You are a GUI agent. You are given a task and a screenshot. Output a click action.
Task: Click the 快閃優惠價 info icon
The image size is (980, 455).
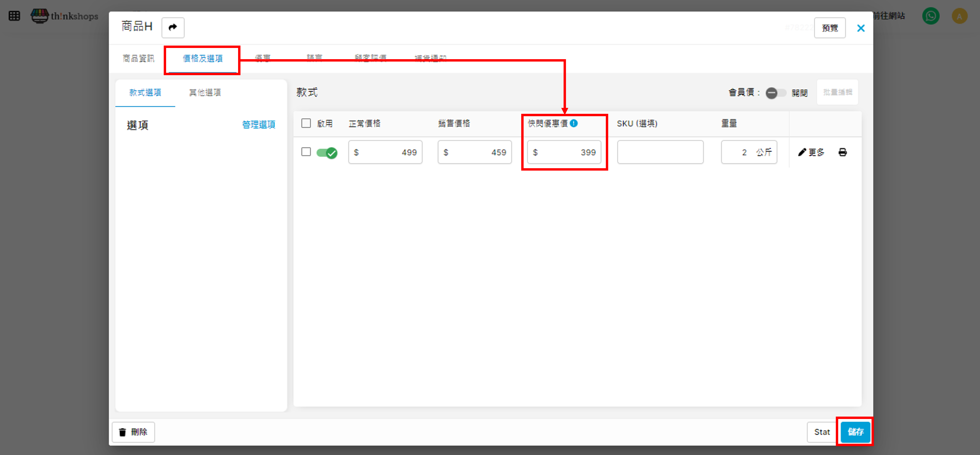coord(574,123)
